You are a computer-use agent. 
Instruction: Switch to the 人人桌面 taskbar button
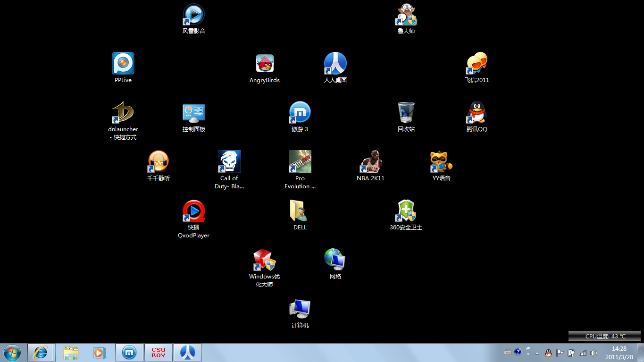pyautogui.click(x=188, y=353)
